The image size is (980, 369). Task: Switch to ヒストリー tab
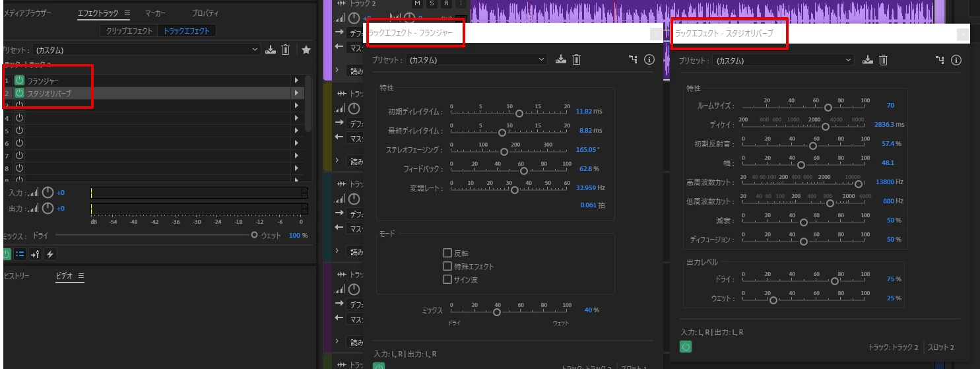click(x=16, y=276)
